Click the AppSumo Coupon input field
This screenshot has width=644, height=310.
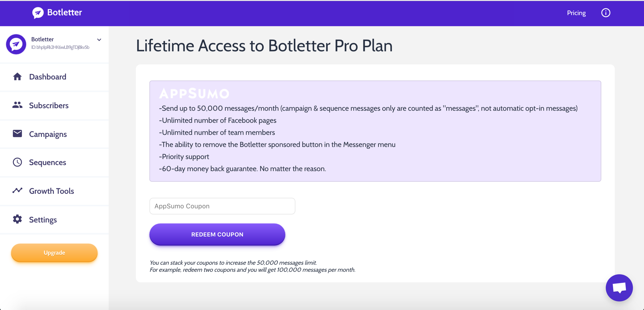coord(222,206)
